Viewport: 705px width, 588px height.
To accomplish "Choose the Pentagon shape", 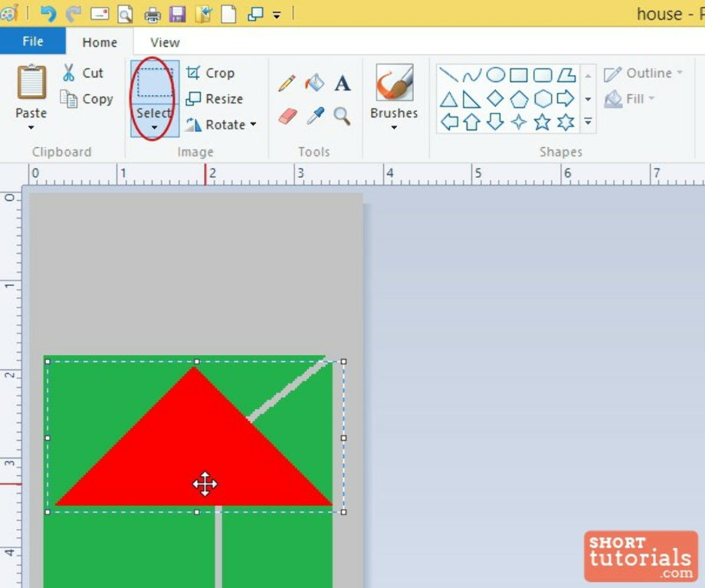I will [x=519, y=99].
